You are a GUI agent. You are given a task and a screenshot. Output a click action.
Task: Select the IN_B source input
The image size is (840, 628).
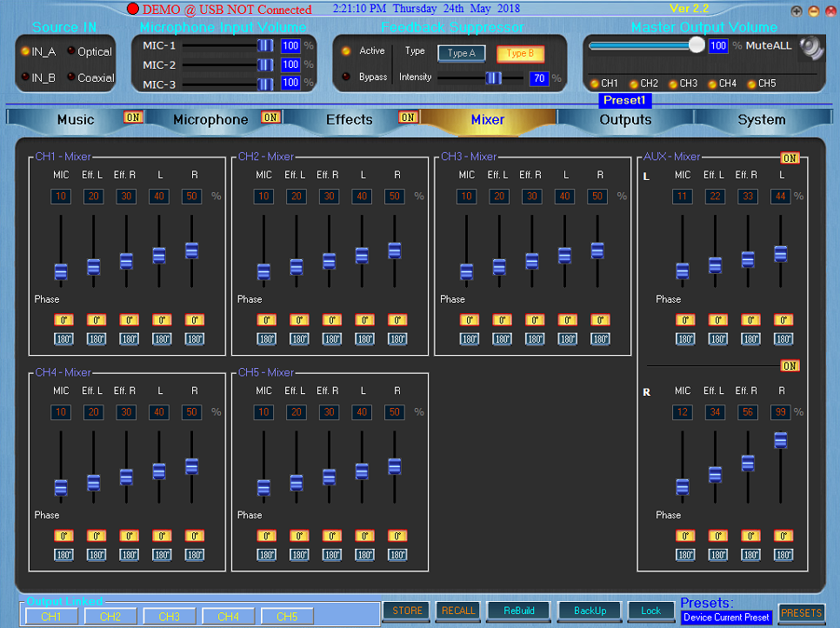click(25, 77)
